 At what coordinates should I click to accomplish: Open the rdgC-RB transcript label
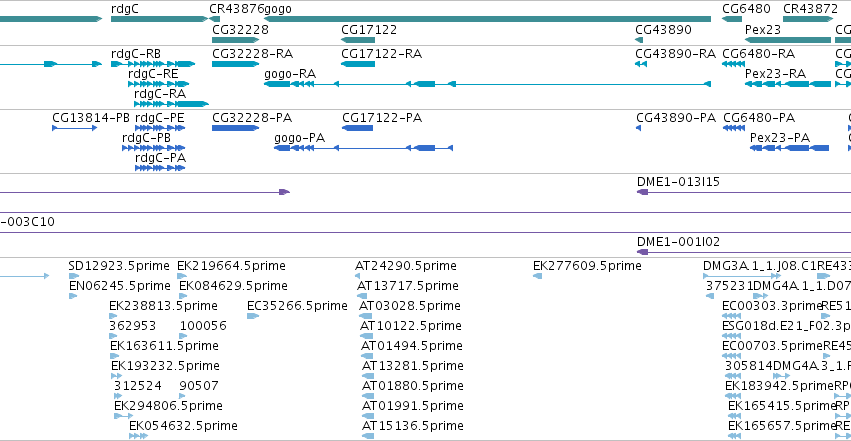(x=136, y=54)
